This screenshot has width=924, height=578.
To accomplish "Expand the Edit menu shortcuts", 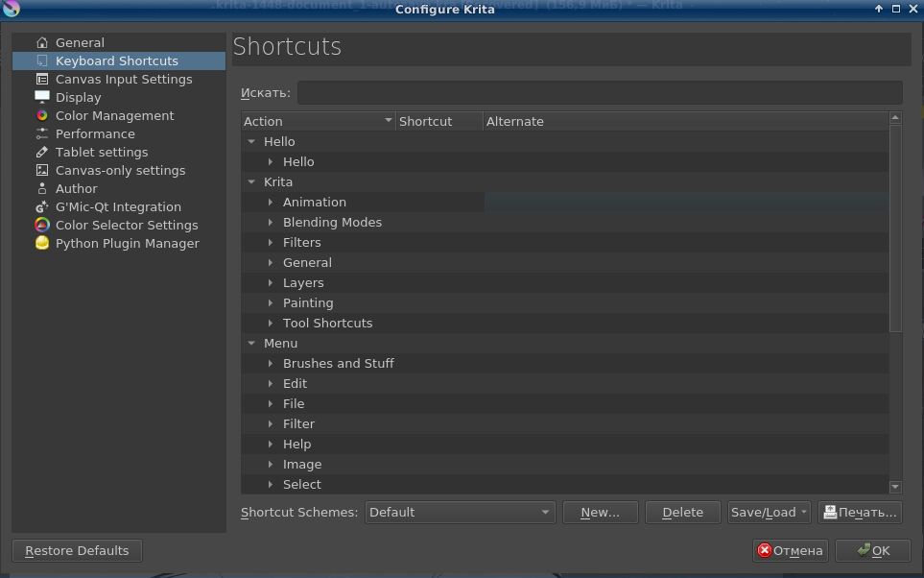I will point(271,383).
